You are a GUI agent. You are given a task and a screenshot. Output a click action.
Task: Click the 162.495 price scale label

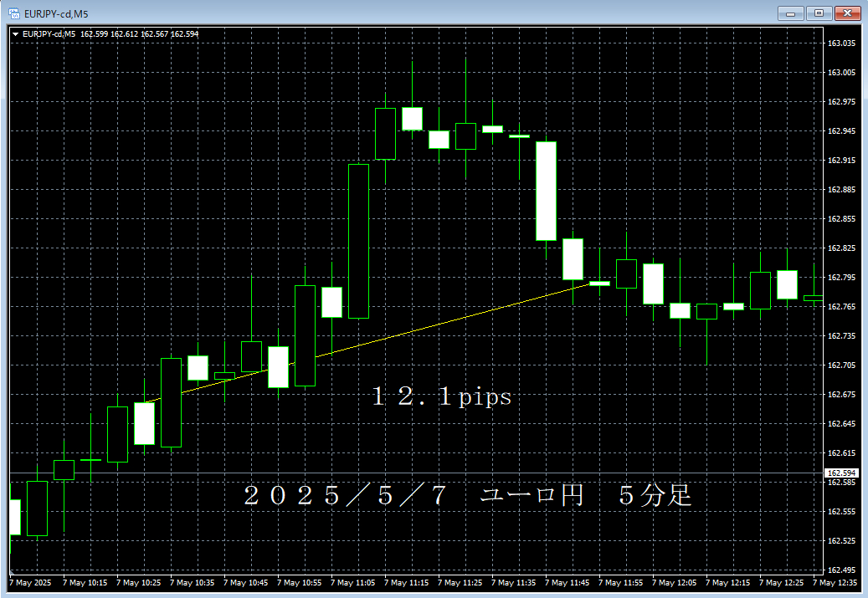841,570
